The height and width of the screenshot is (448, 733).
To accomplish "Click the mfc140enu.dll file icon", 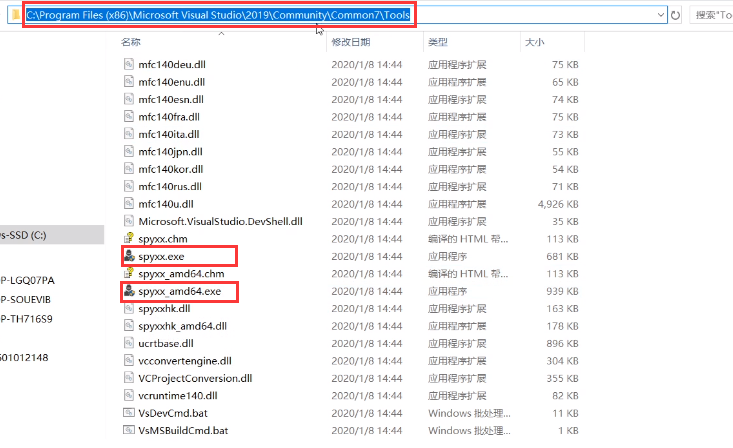I will tap(129, 82).
